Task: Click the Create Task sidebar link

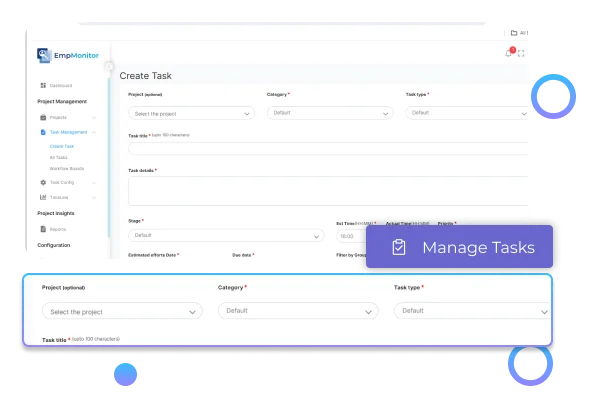Action: coord(62,146)
